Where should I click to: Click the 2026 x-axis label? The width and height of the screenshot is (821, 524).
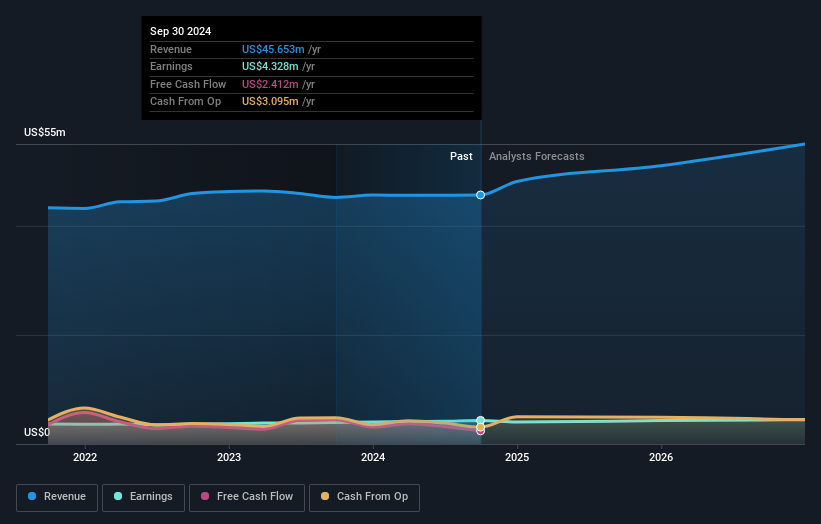pyautogui.click(x=661, y=457)
